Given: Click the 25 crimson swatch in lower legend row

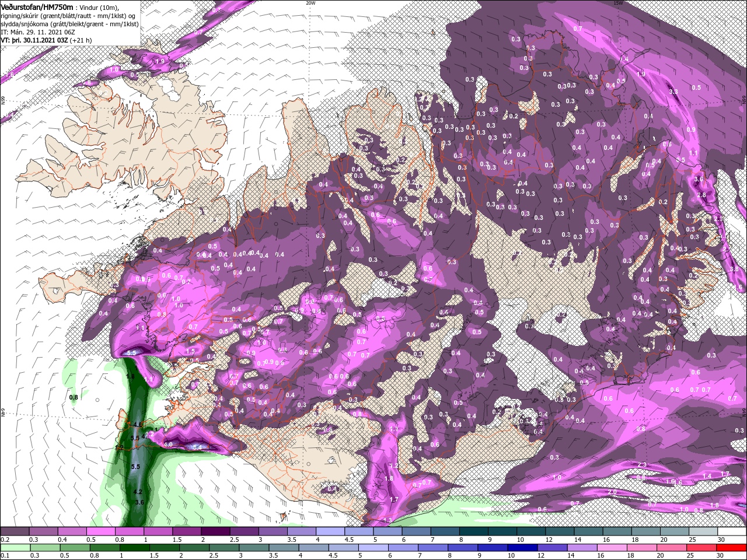Looking at the screenshot, I should [703, 548].
